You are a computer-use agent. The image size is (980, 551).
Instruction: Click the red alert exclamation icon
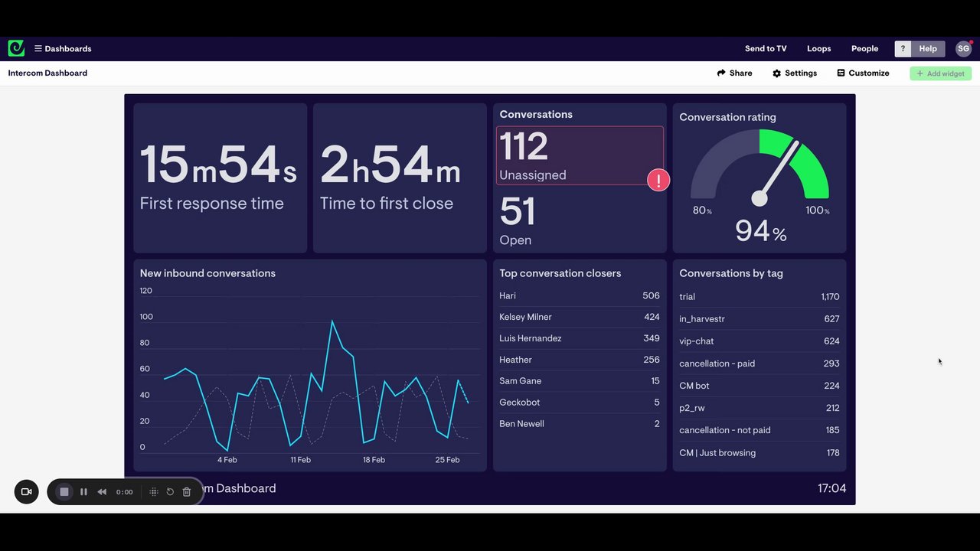coord(658,181)
